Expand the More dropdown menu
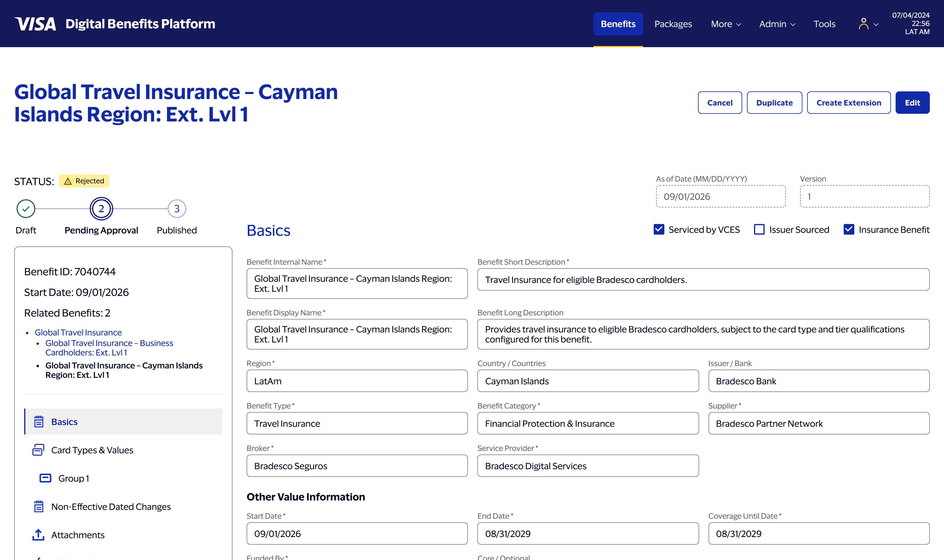 pos(726,24)
